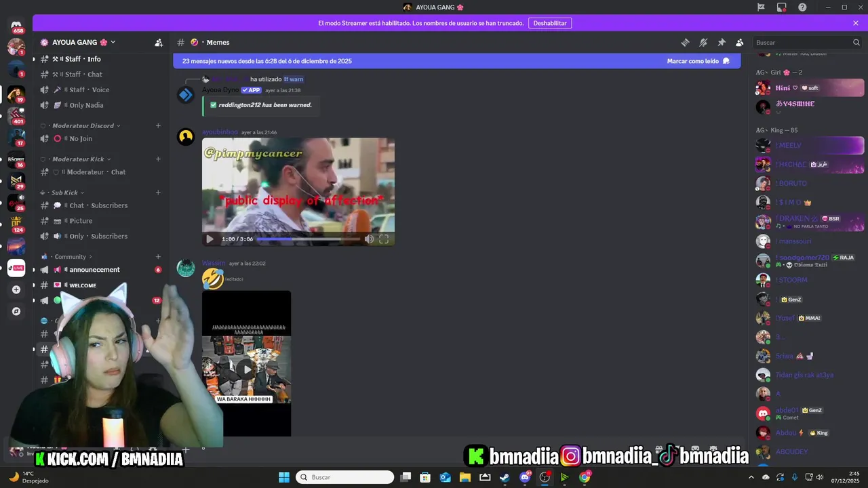The width and height of the screenshot is (868, 488).
Task: Click the Windows taskbar Buscar search box
Action: 345,477
